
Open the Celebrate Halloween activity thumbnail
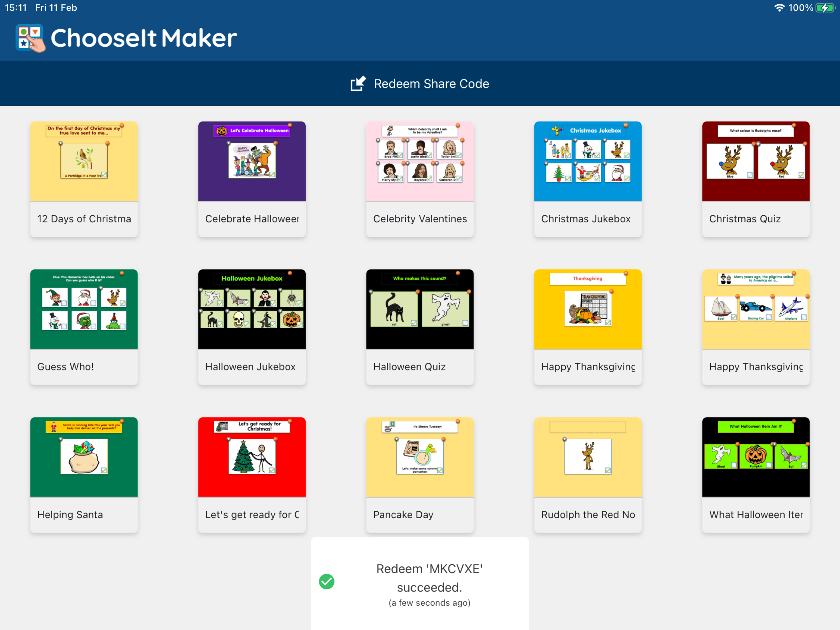[x=252, y=161]
